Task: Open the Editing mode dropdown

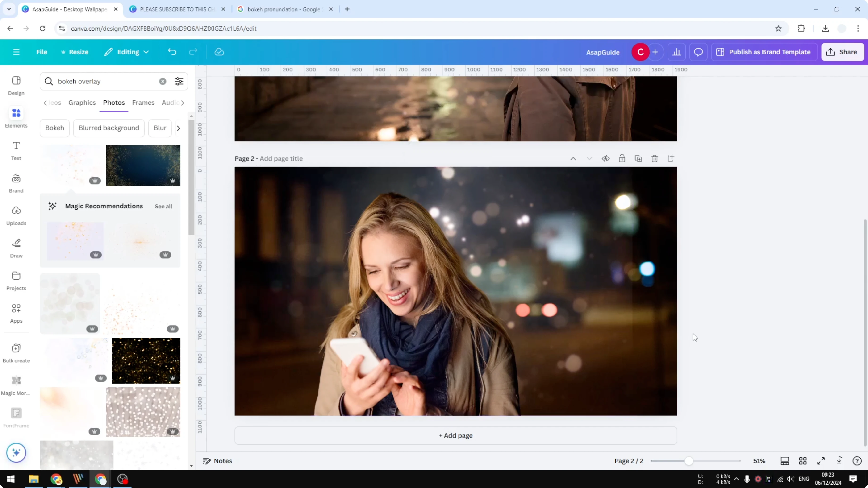Action: [x=127, y=52]
